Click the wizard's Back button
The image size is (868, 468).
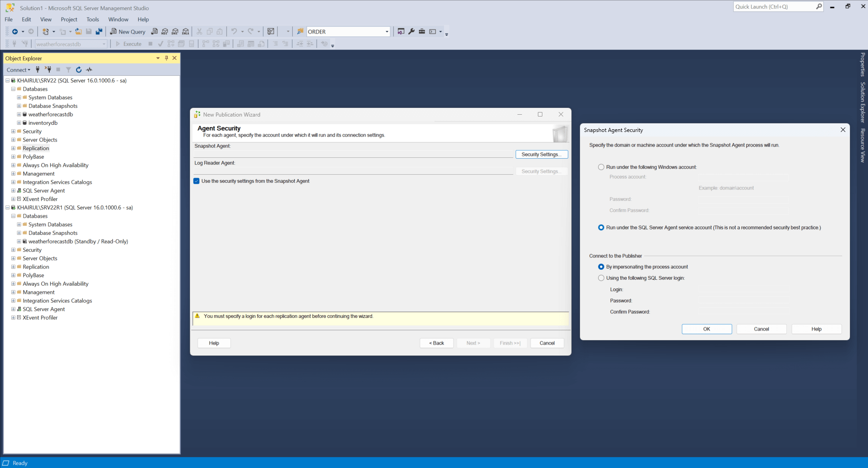point(436,343)
